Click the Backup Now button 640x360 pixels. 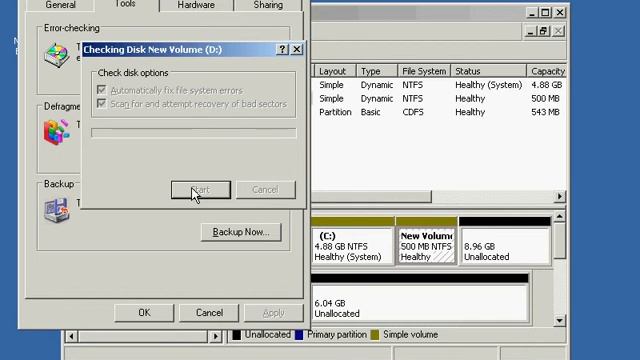click(241, 232)
